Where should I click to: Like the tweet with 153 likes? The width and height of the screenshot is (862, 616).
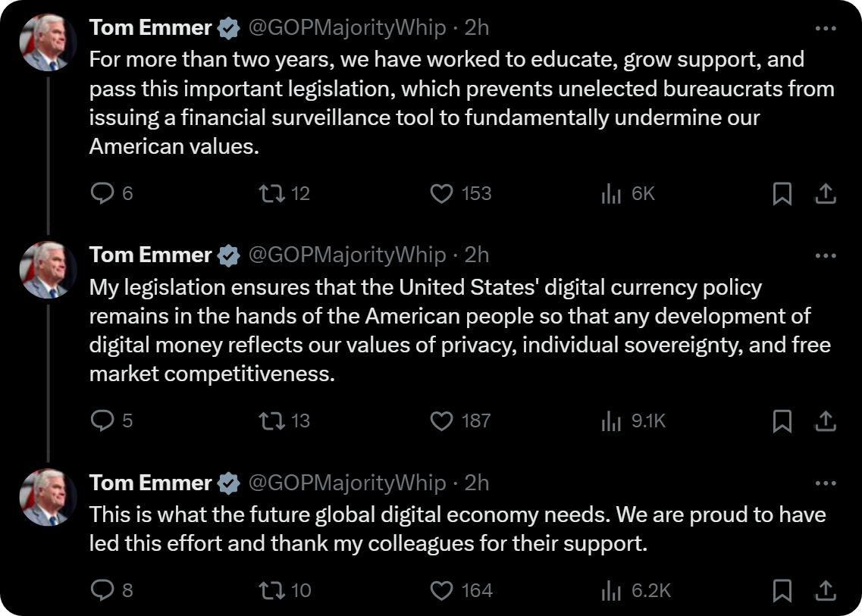click(441, 194)
